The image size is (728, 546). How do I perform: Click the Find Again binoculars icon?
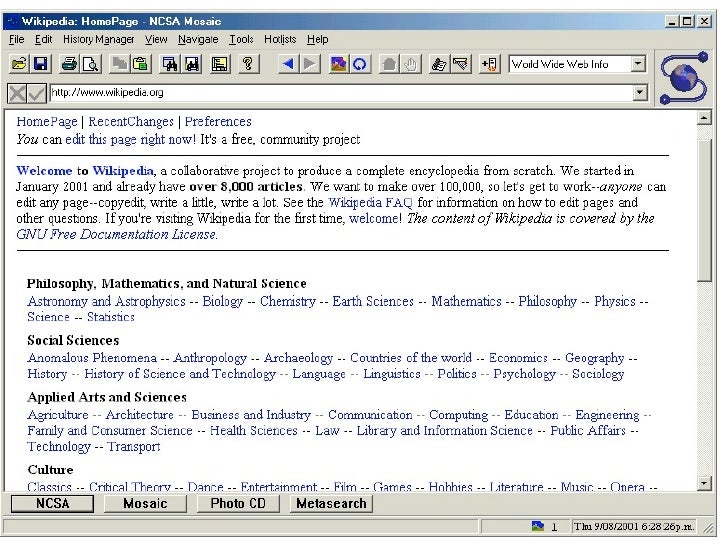pos(191,64)
